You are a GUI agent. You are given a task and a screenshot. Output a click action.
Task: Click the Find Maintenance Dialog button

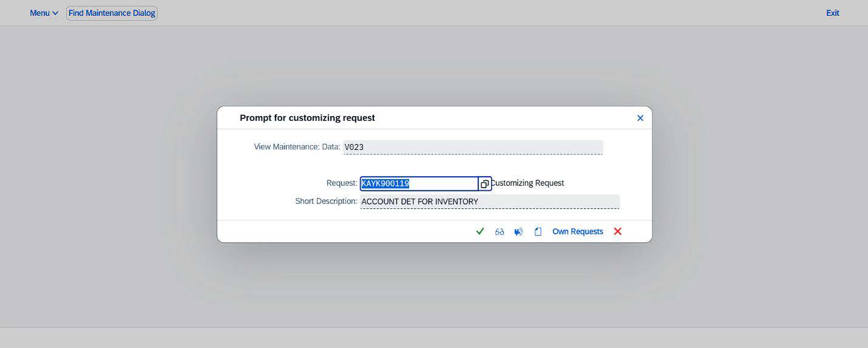tap(112, 13)
